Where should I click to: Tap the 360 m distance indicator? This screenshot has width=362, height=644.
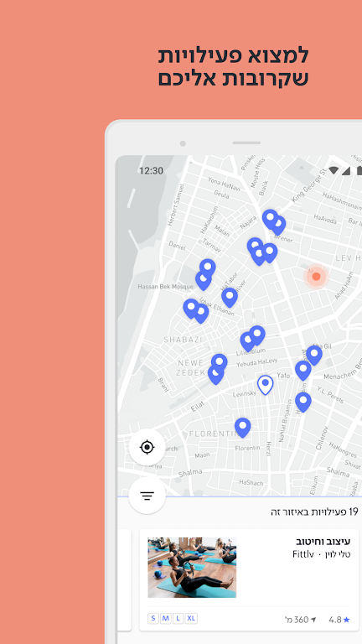tap(301, 620)
